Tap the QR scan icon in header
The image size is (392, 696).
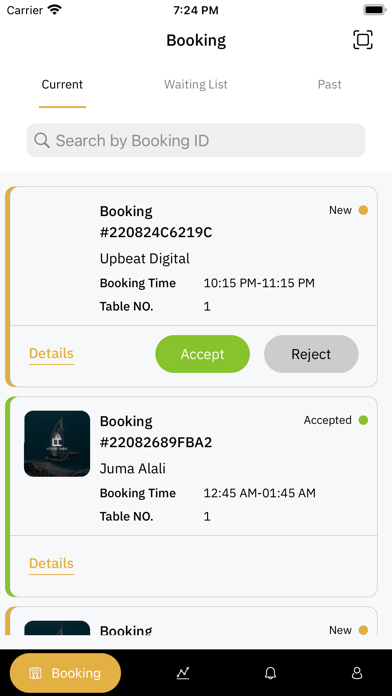(363, 40)
